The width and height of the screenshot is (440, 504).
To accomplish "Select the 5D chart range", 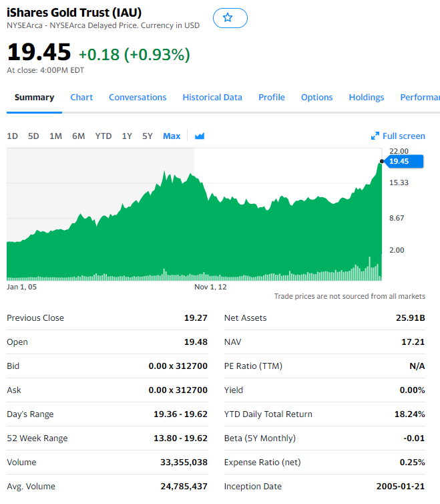I will pyautogui.click(x=33, y=136).
